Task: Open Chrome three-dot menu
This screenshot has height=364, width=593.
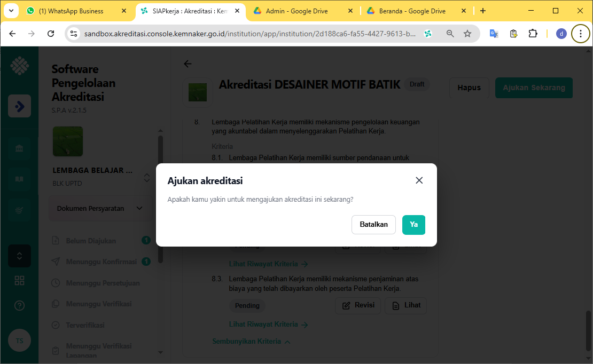Action: point(581,34)
